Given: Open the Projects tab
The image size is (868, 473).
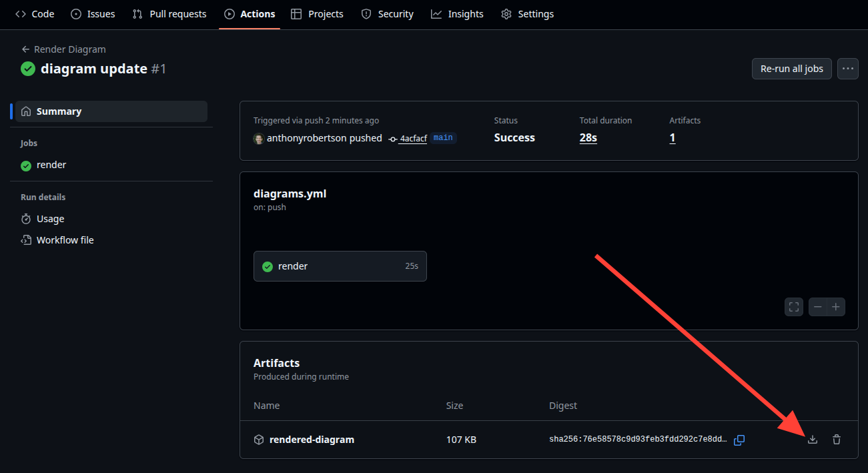Looking at the screenshot, I should point(318,14).
